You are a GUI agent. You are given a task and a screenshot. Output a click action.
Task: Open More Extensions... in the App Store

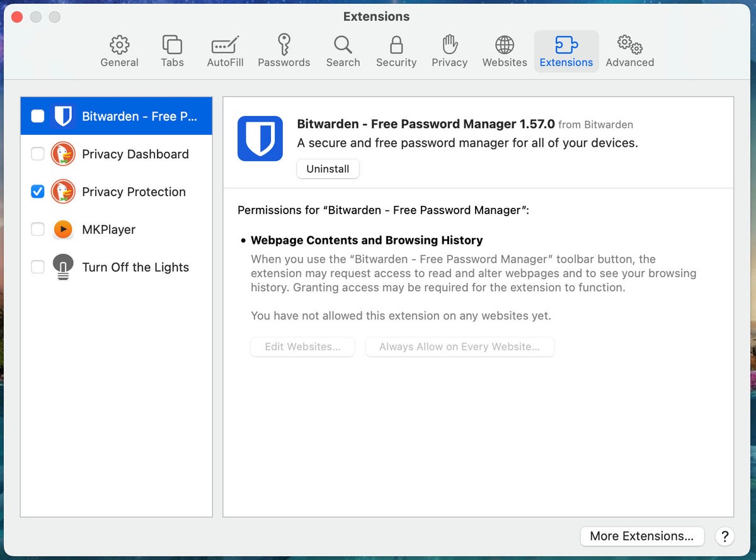pos(641,536)
